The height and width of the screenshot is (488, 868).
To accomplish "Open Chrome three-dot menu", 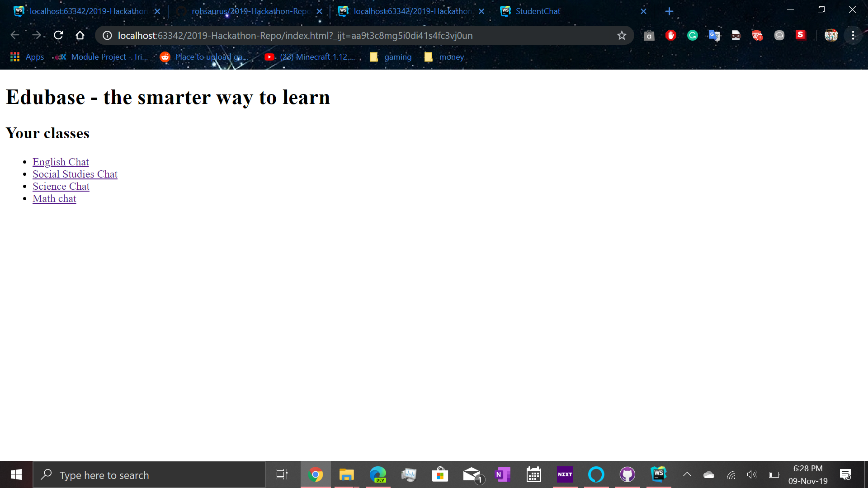I will [853, 35].
